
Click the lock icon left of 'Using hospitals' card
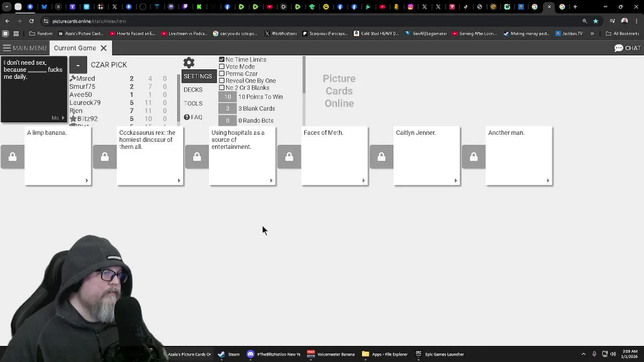(x=197, y=157)
